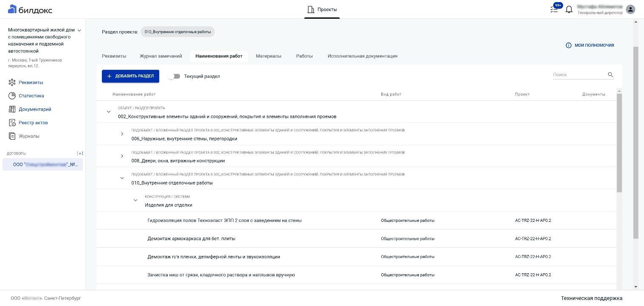
Task: Collapse Изделия для отделки group
Action: coord(135,200)
